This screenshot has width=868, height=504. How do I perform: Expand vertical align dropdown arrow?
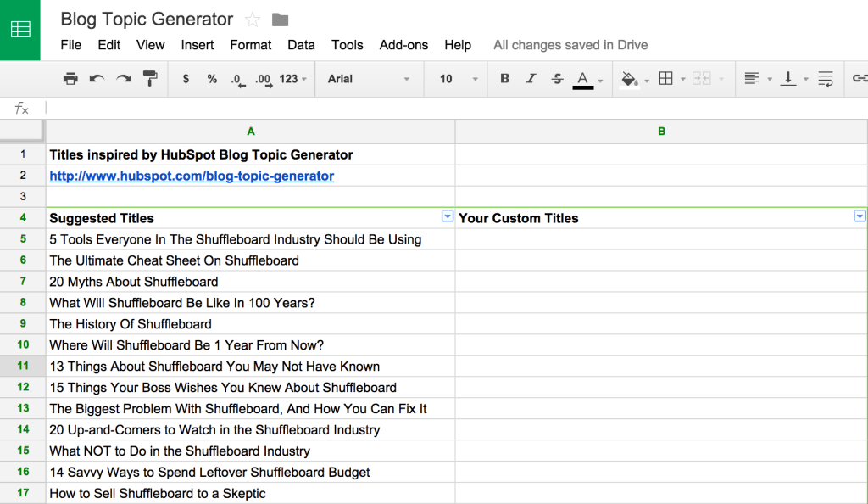(806, 79)
